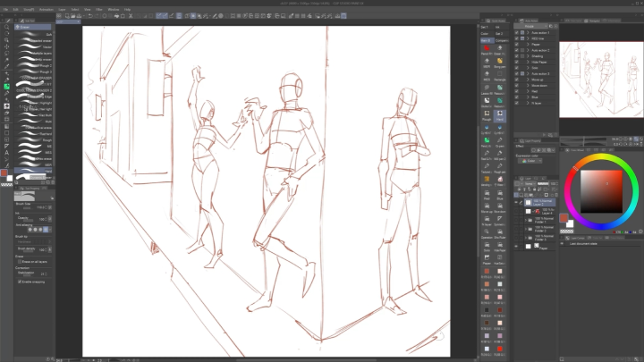Viewport: 644px width, 362px height.
Task: Click the green highlighted tool icon
Action: click(6, 87)
